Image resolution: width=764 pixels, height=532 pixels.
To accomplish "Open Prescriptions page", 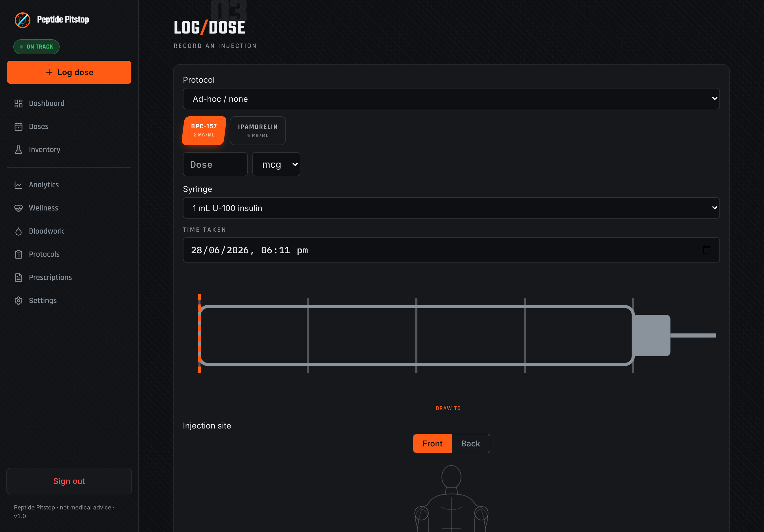I will [69, 277].
